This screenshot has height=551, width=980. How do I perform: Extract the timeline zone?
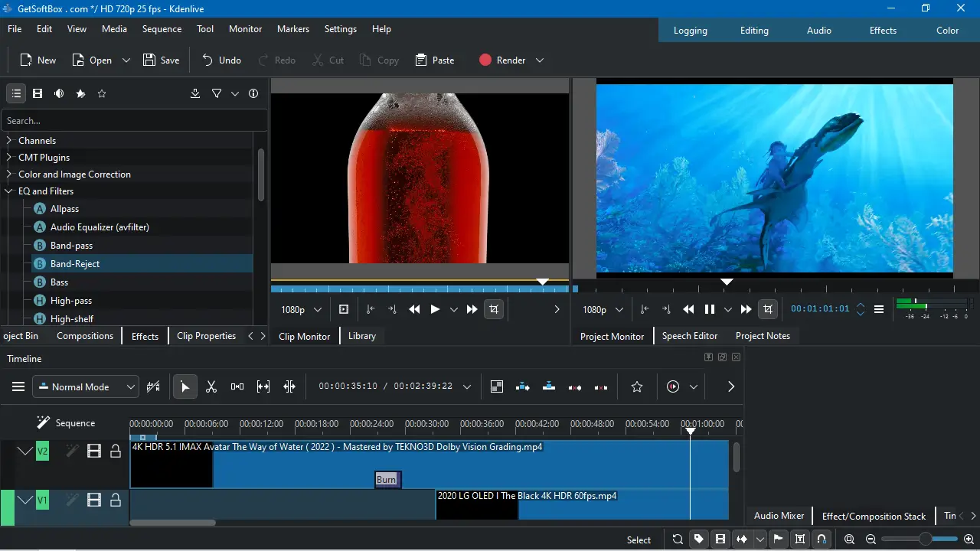coord(575,386)
